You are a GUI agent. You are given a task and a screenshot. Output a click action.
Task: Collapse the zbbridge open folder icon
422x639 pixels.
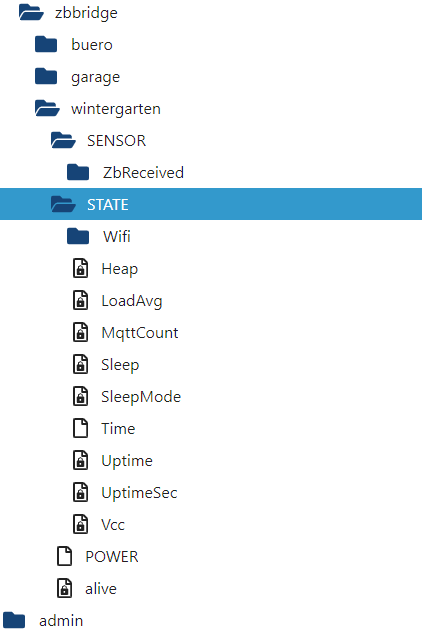pos(31,12)
